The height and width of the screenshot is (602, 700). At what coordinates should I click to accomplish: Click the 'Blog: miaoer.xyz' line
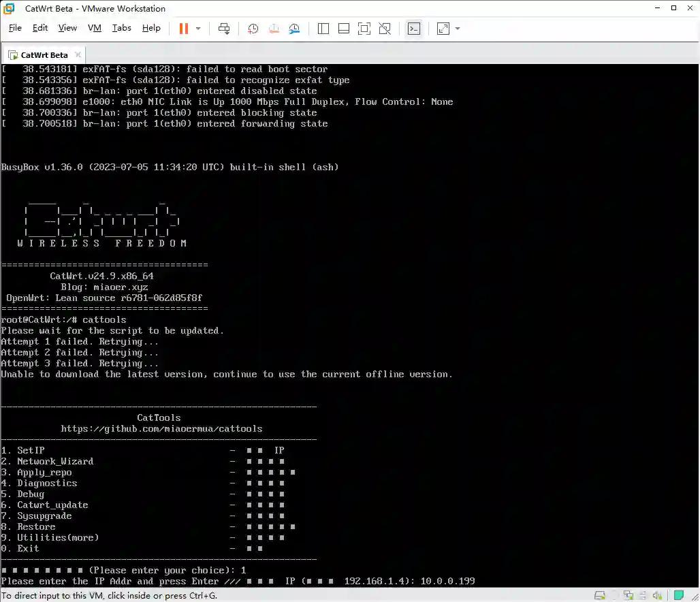pos(104,287)
